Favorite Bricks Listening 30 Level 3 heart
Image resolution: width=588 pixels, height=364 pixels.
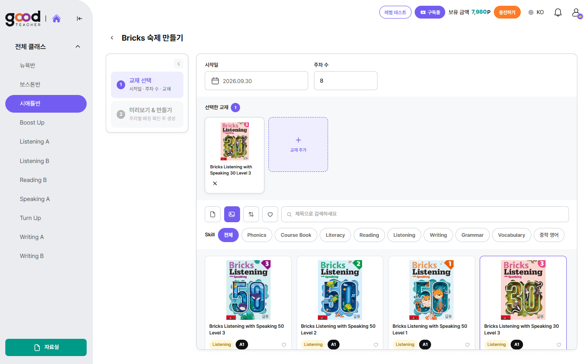(559, 345)
